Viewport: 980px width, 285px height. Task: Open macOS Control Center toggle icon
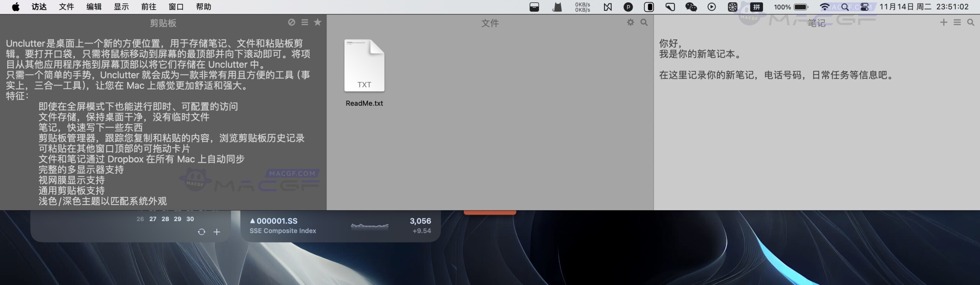864,7
